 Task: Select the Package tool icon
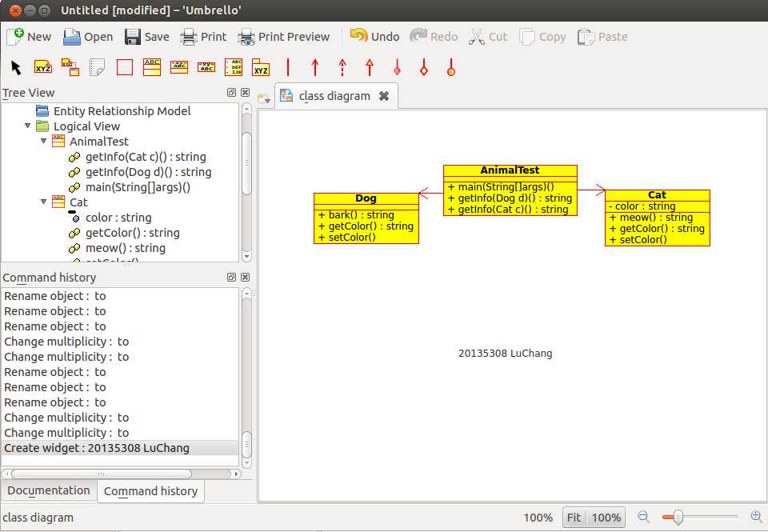261,67
